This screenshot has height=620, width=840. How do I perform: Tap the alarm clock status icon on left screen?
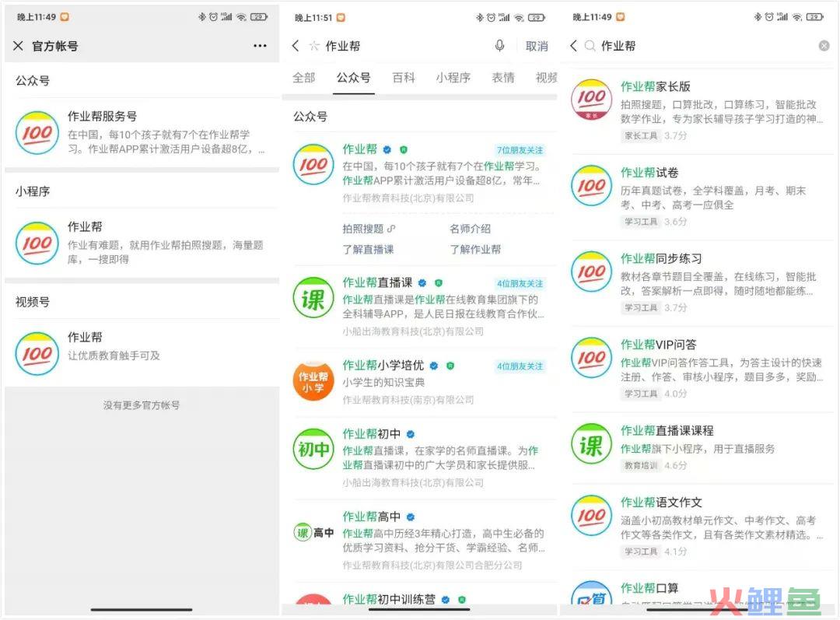coord(213,16)
